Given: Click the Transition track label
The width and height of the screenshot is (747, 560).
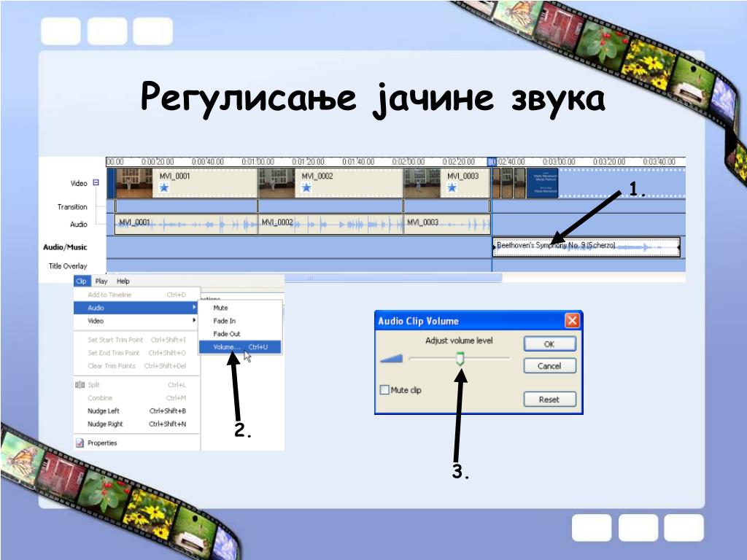Looking at the screenshot, I should [x=72, y=206].
